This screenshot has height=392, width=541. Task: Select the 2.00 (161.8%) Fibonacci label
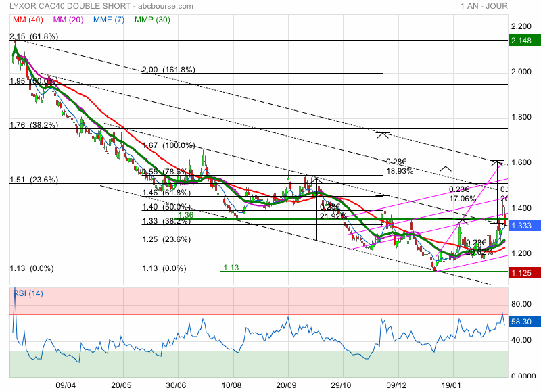(x=168, y=70)
